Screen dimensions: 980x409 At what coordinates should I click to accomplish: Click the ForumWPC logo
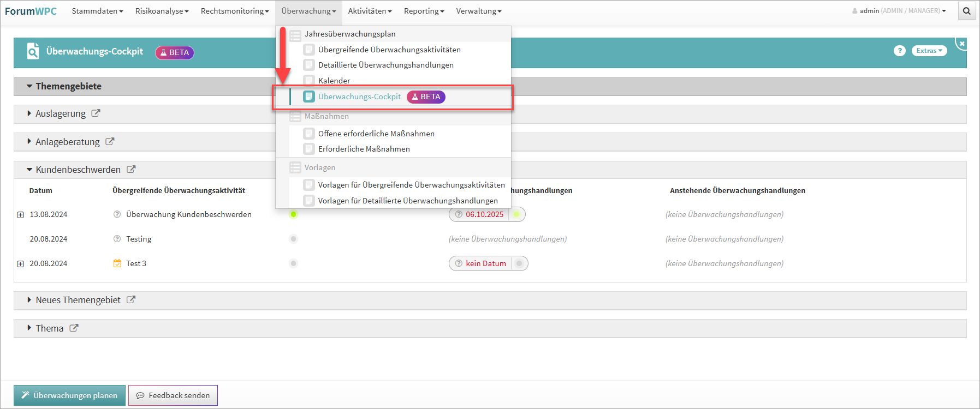coord(31,11)
